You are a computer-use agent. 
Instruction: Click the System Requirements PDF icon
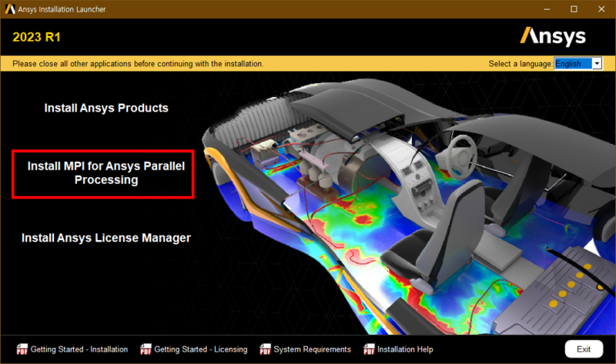(x=265, y=349)
